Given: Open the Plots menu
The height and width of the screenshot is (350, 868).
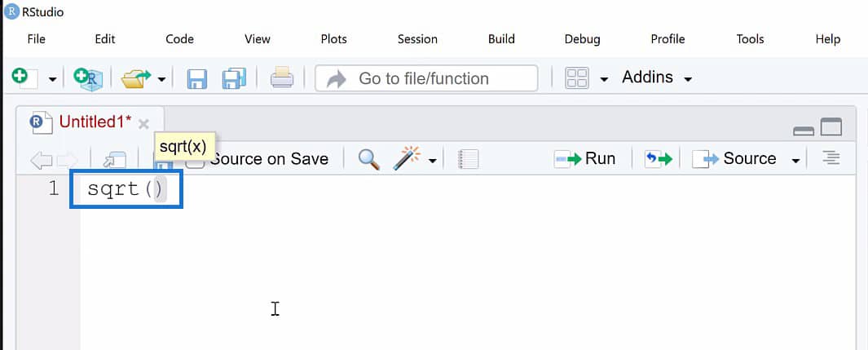Looking at the screenshot, I should coord(334,39).
